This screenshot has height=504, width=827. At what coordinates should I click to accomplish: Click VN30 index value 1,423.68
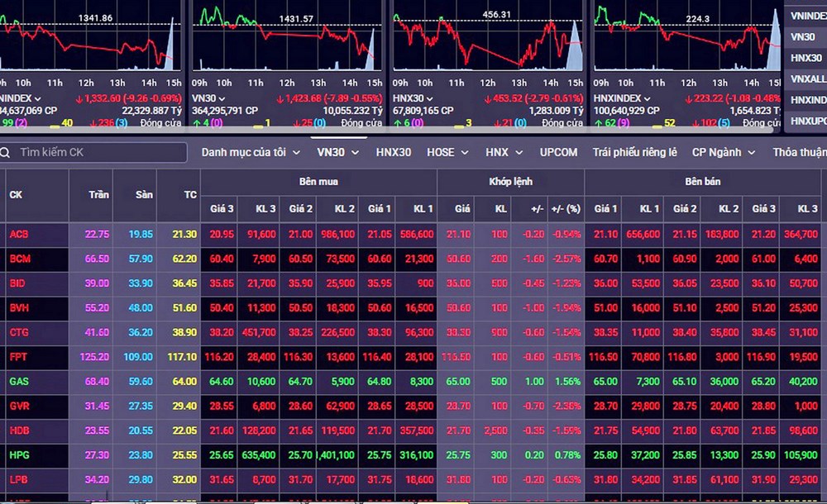304,98
